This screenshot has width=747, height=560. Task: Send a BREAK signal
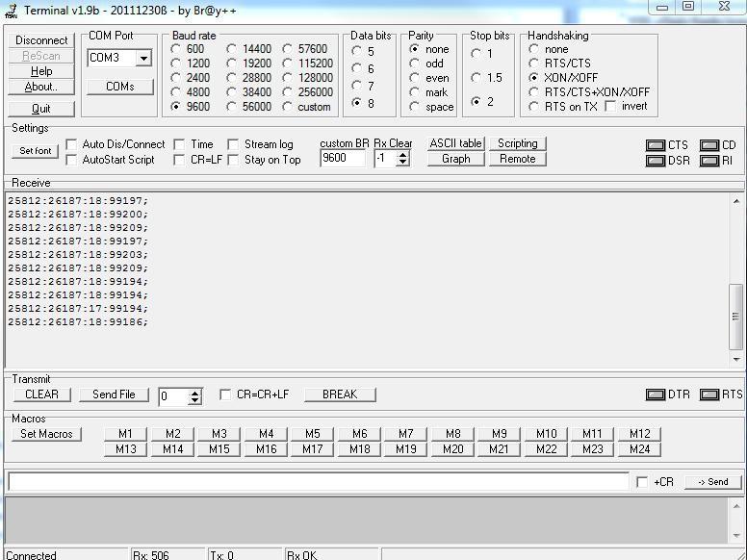(x=340, y=395)
